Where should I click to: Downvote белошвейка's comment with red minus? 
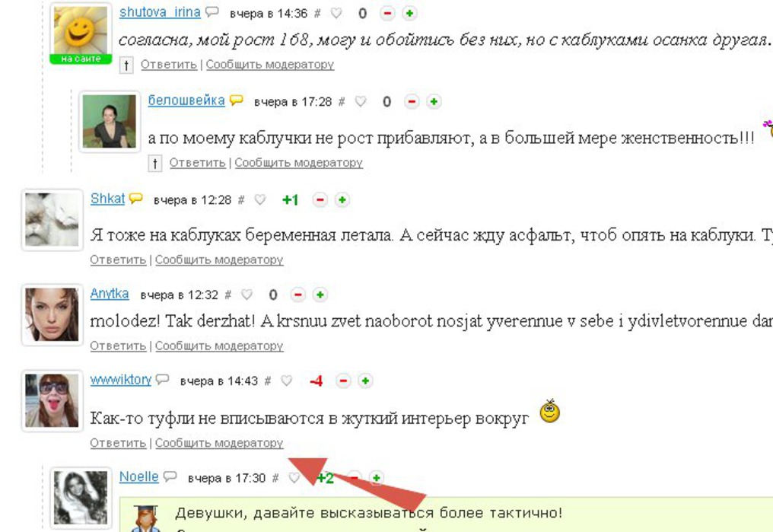[x=412, y=101]
